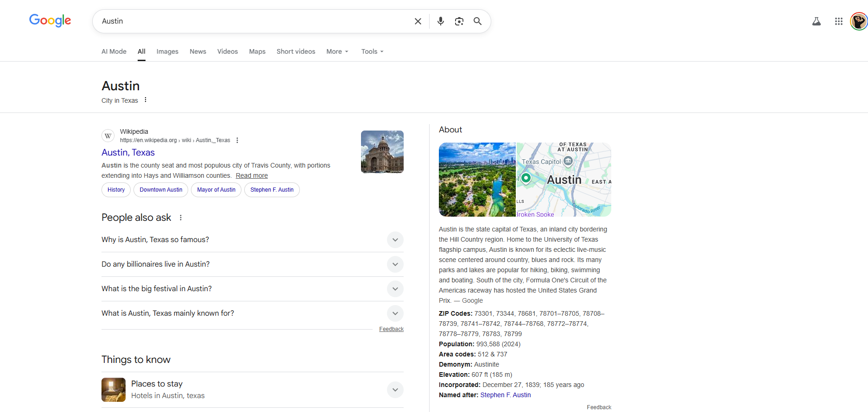Open three-dot menu beside Wikipedia URL
Screen dimensions: 868x412
[x=237, y=140]
